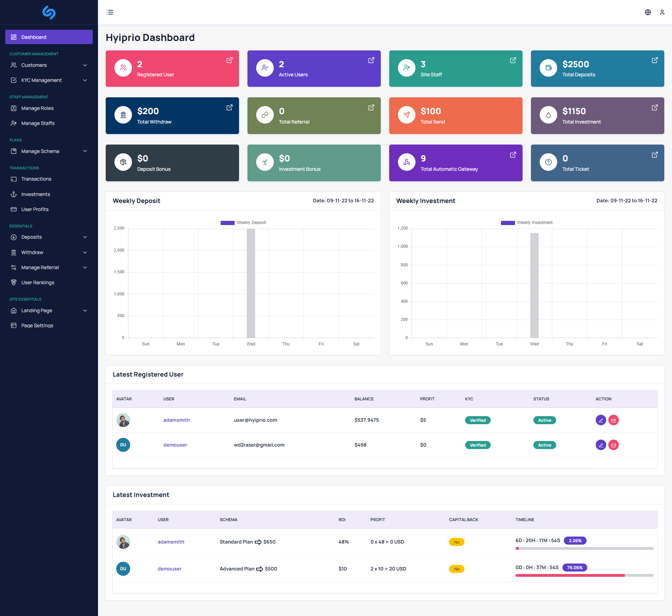Toggle Weekly Deposit legend in chart
The width and height of the screenshot is (672, 616).
coord(243,223)
